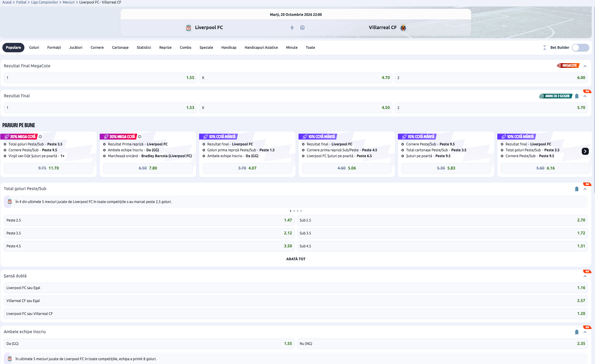Collapse the Șansă dublă section
Viewport: 595px width, 364px height.
point(585,276)
